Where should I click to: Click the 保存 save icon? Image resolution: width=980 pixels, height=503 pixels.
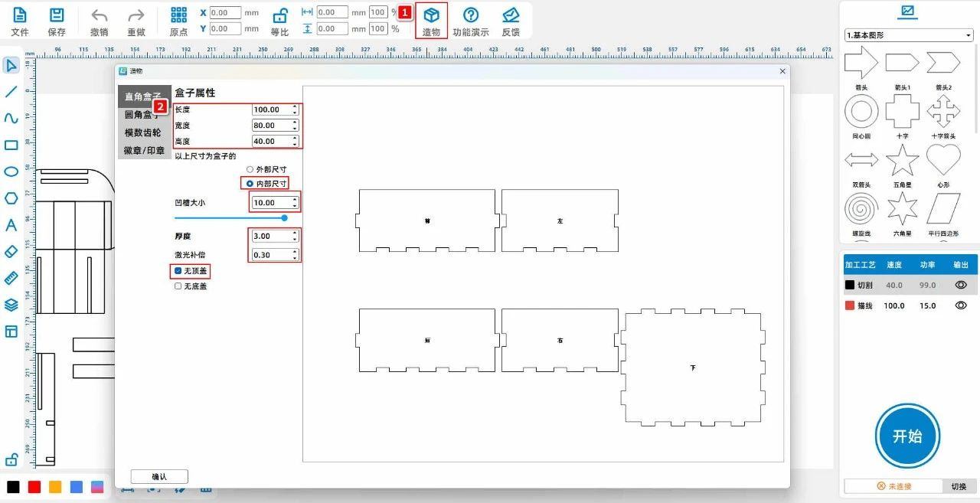click(x=57, y=15)
